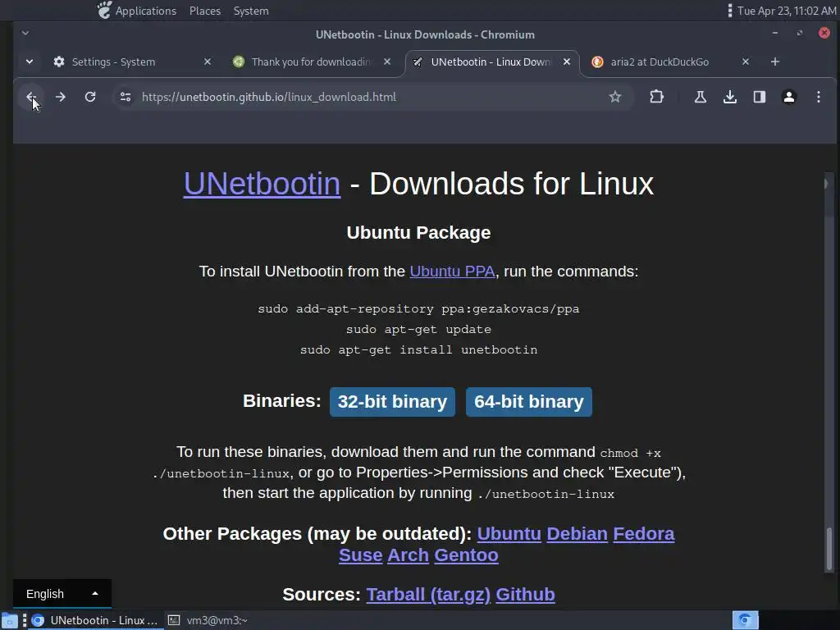Open the Github source link

pyautogui.click(x=525, y=594)
